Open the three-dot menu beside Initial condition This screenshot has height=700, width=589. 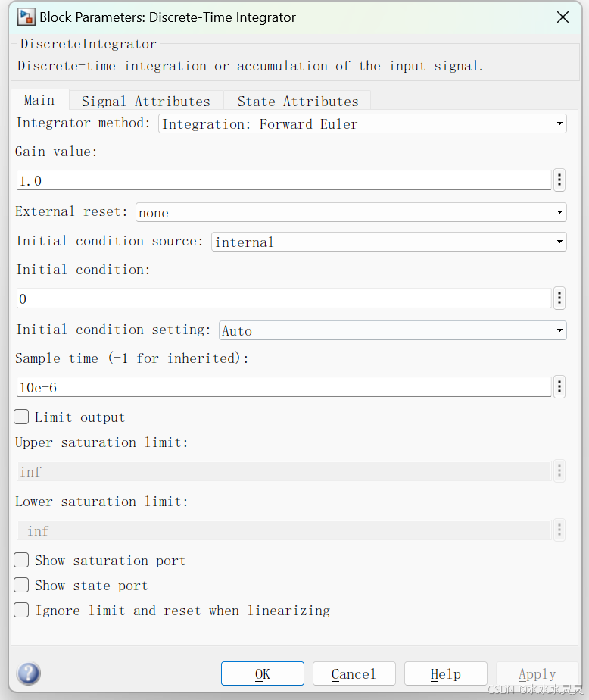(559, 298)
